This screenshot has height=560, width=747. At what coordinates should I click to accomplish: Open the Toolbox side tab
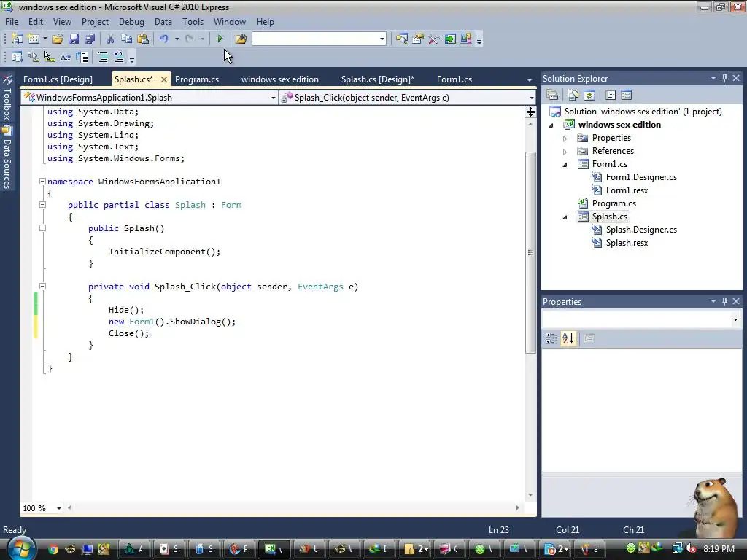click(x=7, y=97)
